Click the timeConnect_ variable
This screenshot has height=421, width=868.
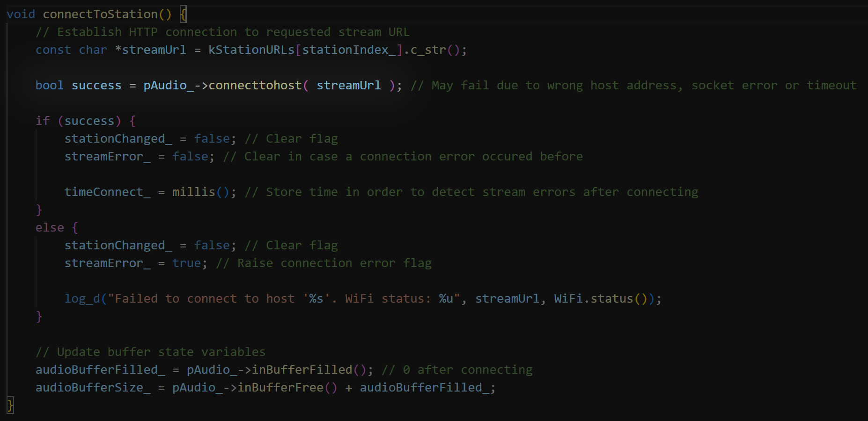[108, 192]
